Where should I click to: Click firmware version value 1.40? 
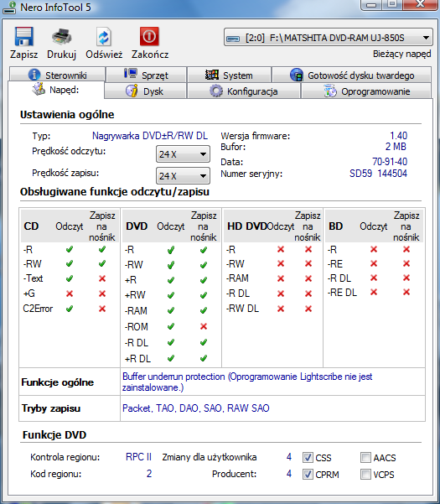[x=398, y=136]
